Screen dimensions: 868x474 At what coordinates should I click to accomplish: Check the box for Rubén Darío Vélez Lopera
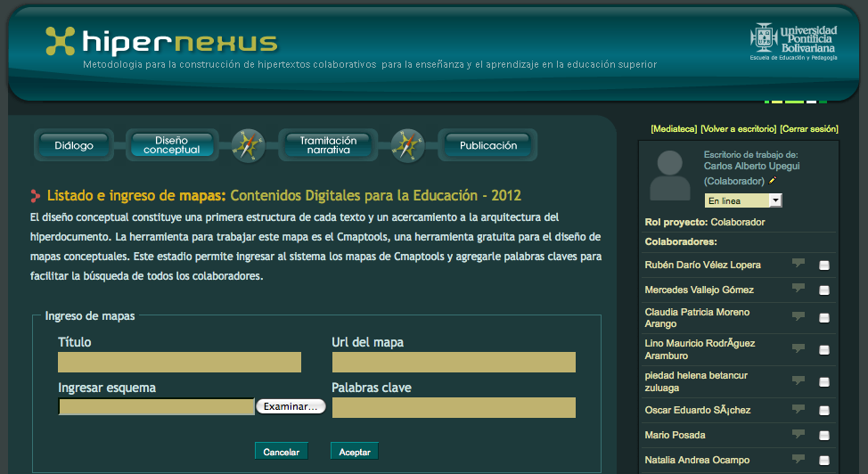point(824,266)
